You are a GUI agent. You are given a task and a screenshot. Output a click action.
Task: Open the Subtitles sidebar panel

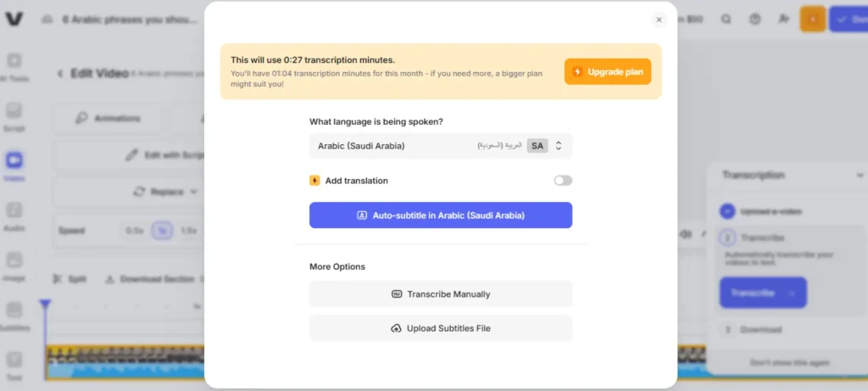(14, 316)
